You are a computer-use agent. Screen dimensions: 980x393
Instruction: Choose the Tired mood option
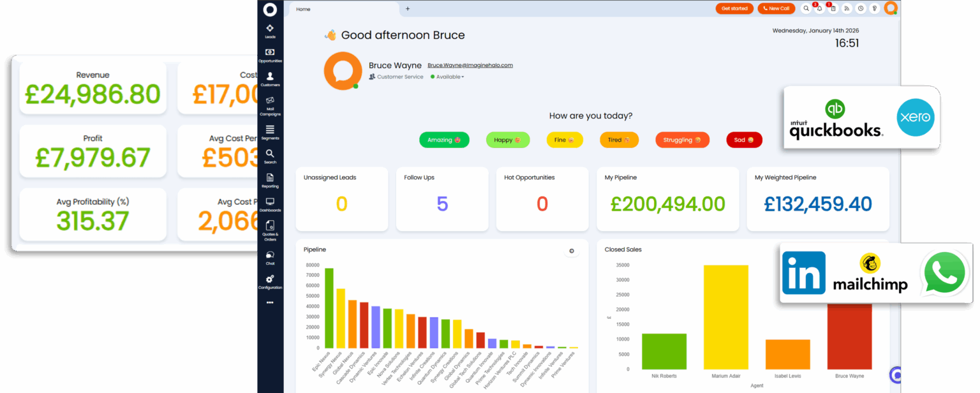[619, 140]
